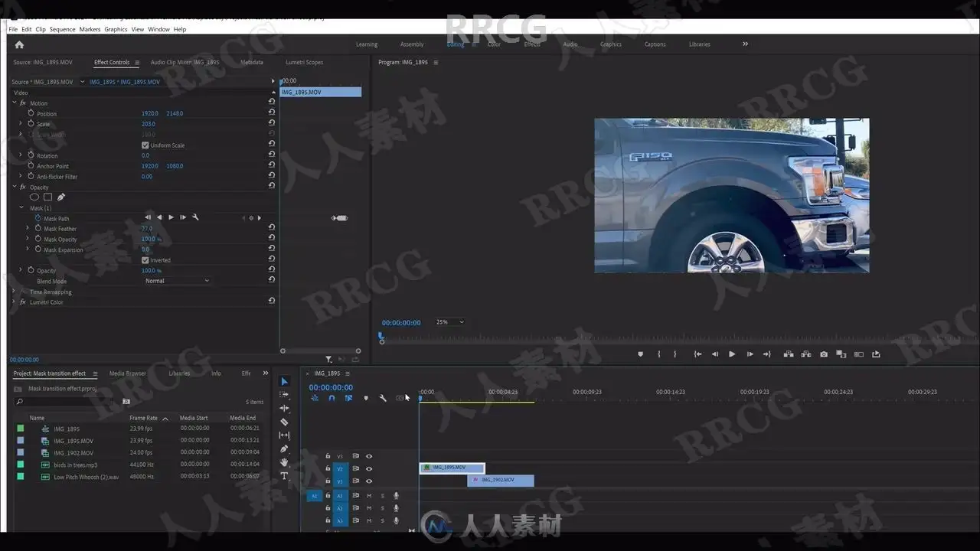The width and height of the screenshot is (980, 551).
Task: Collapse the Motion effect section
Action: pos(15,103)
